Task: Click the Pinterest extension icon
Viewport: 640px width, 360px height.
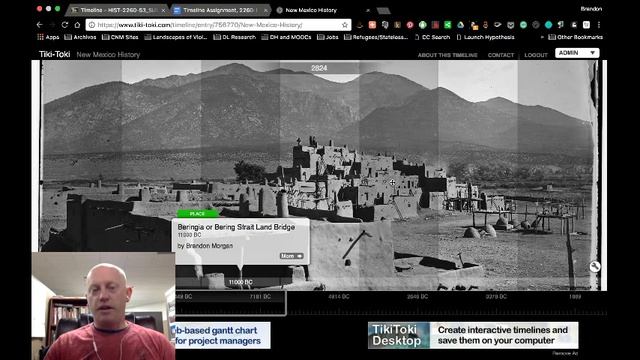Action: [410, 25]
